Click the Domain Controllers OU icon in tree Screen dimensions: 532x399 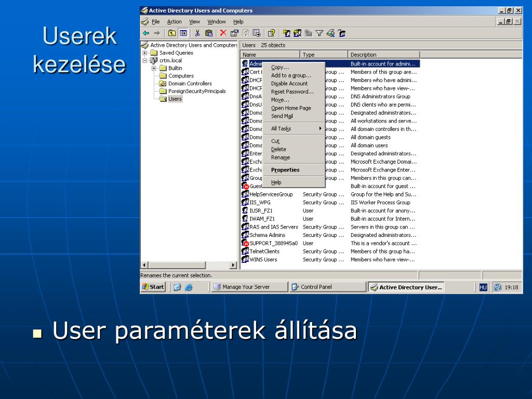[163, 84]
